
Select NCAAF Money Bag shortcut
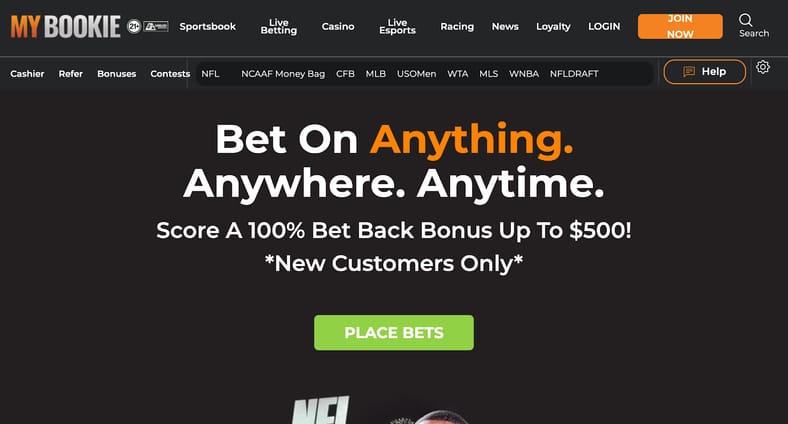point(283,74)
